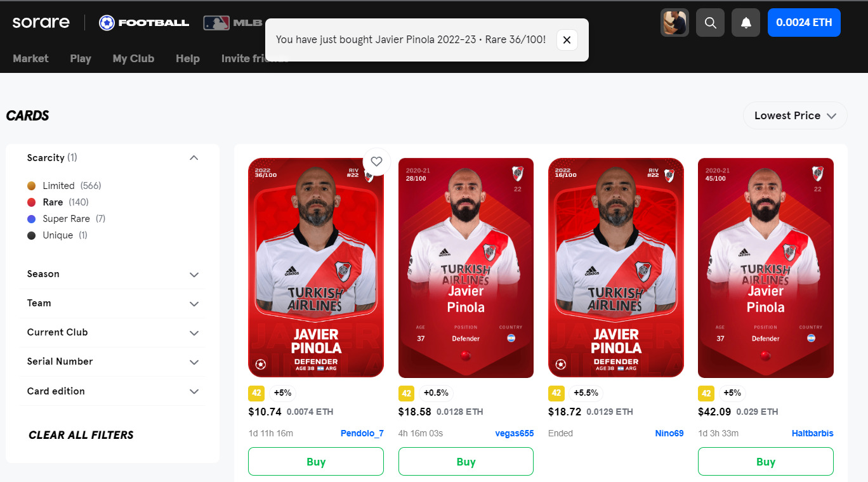Favorite the first card with heart icon

click(x=376, y=162)
